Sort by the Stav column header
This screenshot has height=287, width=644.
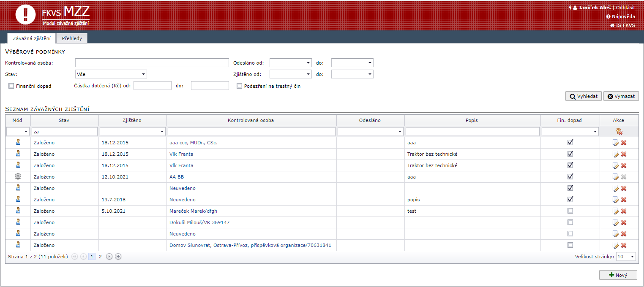(x=64, y=120)
